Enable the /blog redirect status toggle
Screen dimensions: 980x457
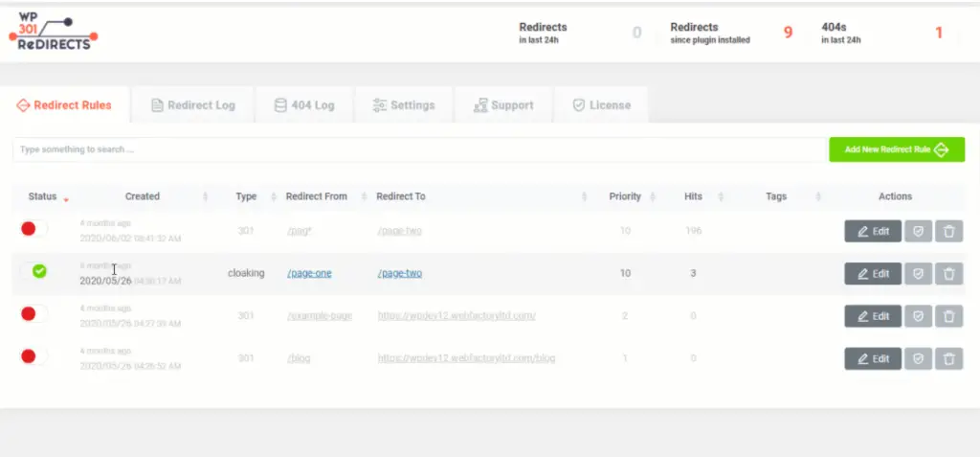[33, 356]
